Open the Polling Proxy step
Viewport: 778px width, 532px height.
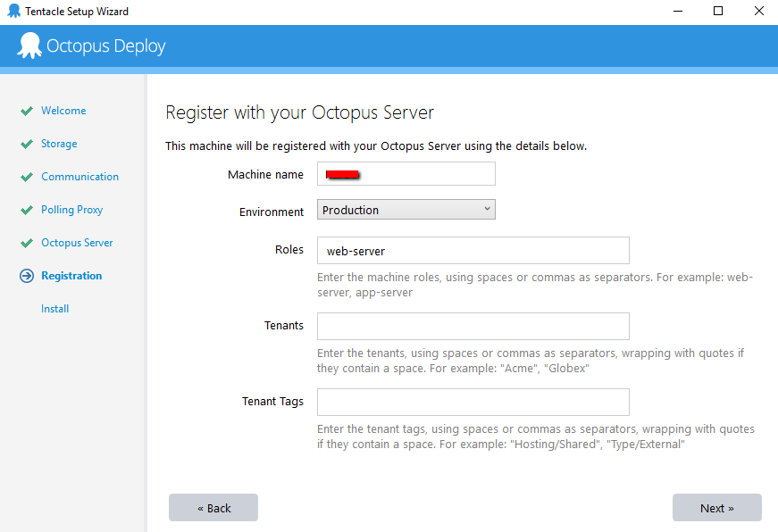click(72, 210)
